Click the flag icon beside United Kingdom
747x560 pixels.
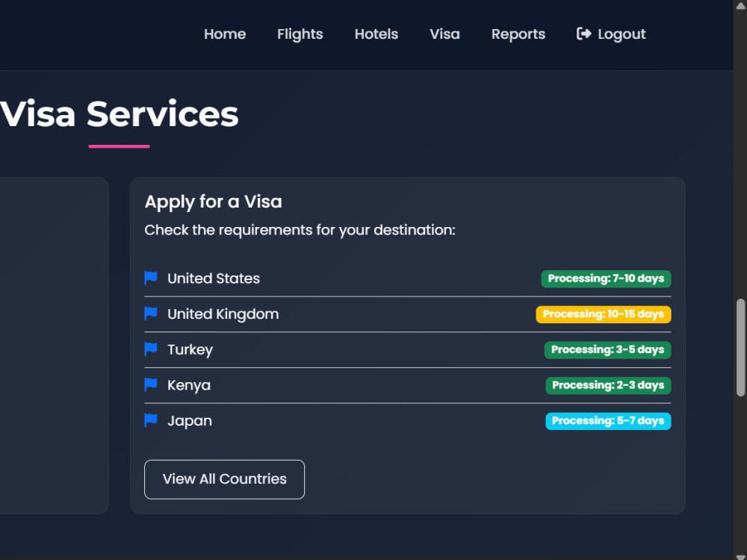click(151, 314)
